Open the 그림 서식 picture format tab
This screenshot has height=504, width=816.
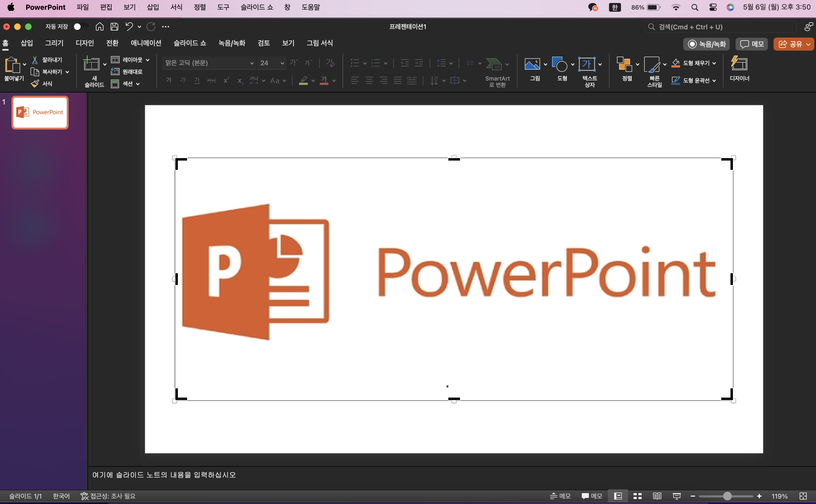tap(319, 43)
